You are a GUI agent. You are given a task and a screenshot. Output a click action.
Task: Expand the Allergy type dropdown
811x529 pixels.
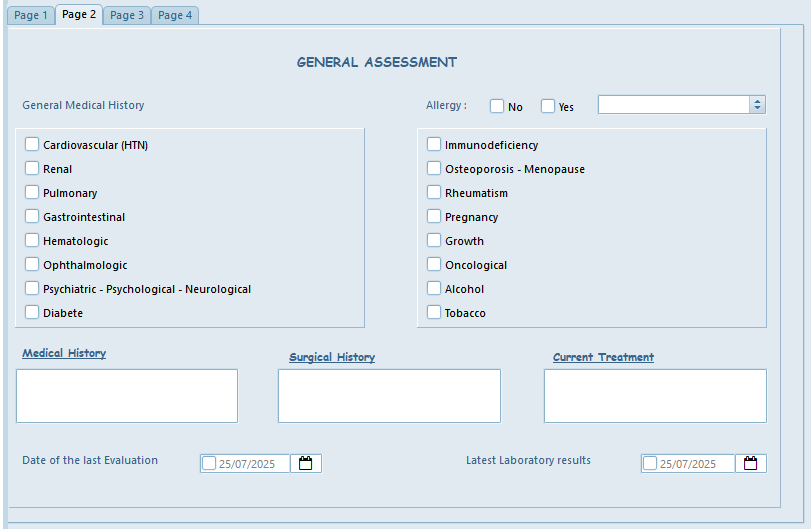(757, 105)
